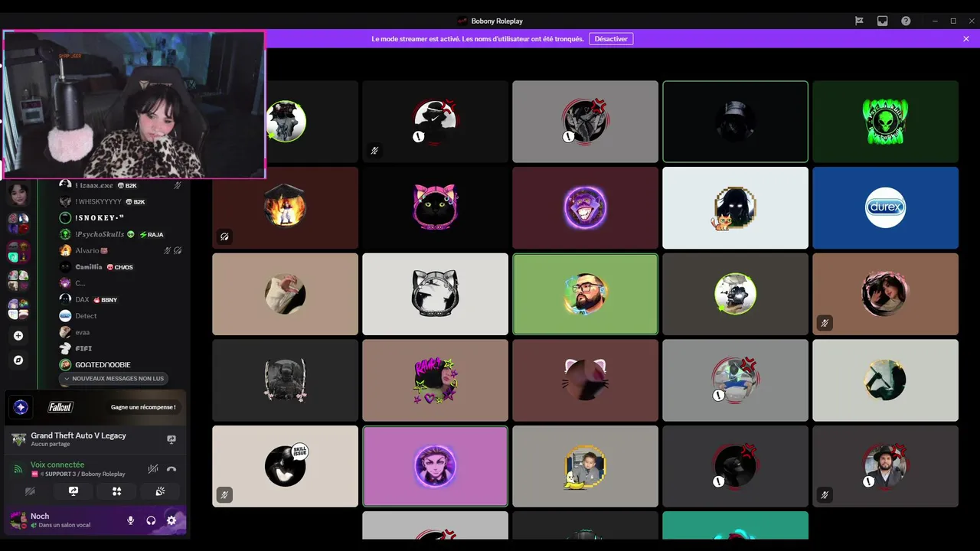Click the share your screen button

pos(73,491)
